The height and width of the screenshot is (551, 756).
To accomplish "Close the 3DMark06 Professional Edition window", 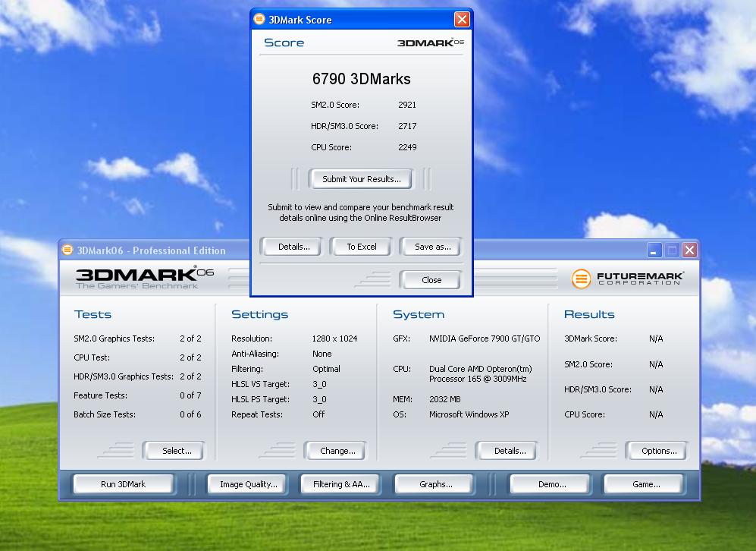I will click(689, 250).
